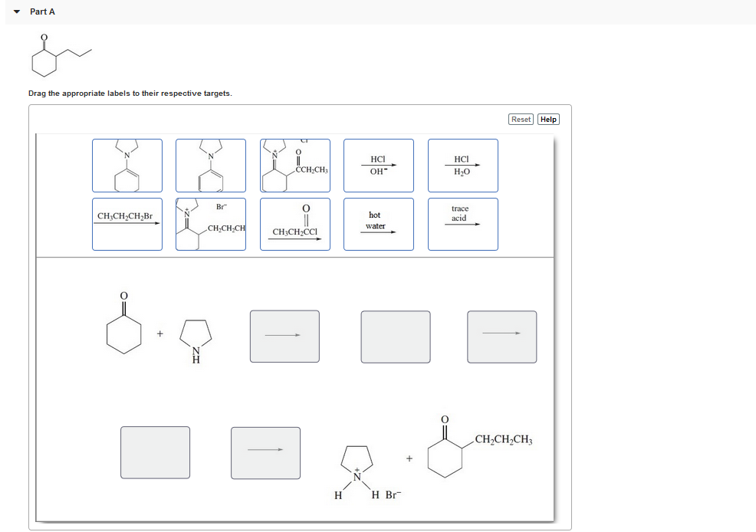Select the N-phenylpyrrolidine structure tile

(x=211, y=165)
